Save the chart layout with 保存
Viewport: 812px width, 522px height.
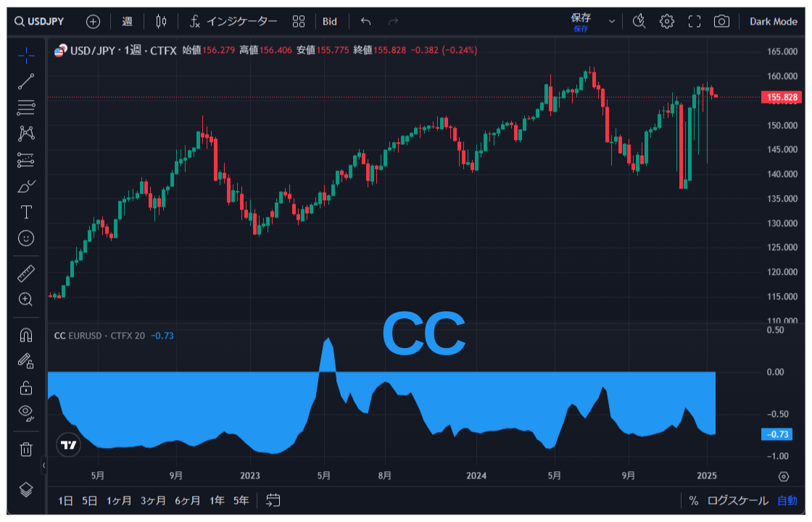click(581, 22)
